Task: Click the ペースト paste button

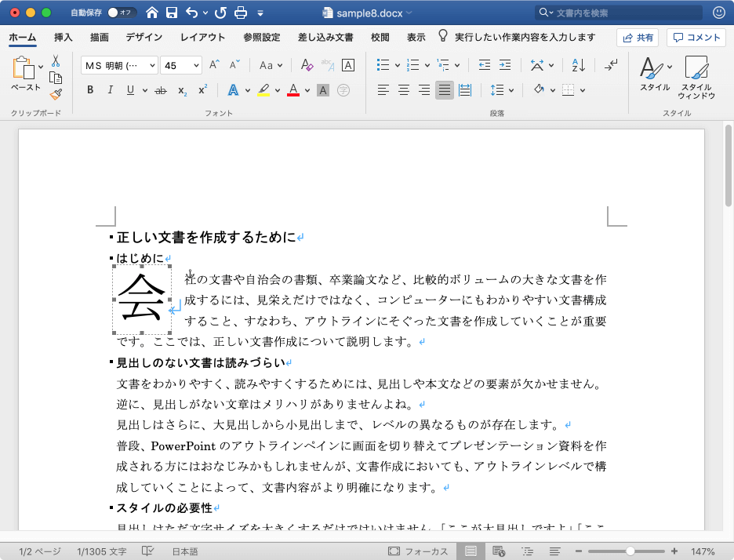Action: (25, 74)
